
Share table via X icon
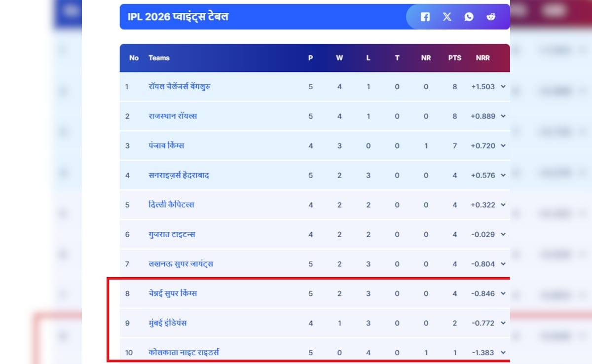click(x=447, y=17)
